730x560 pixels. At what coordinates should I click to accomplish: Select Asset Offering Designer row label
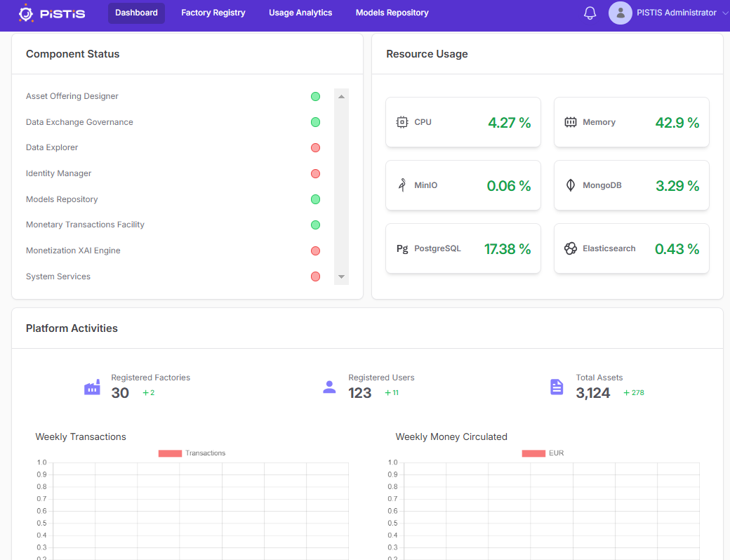(72, 96)
